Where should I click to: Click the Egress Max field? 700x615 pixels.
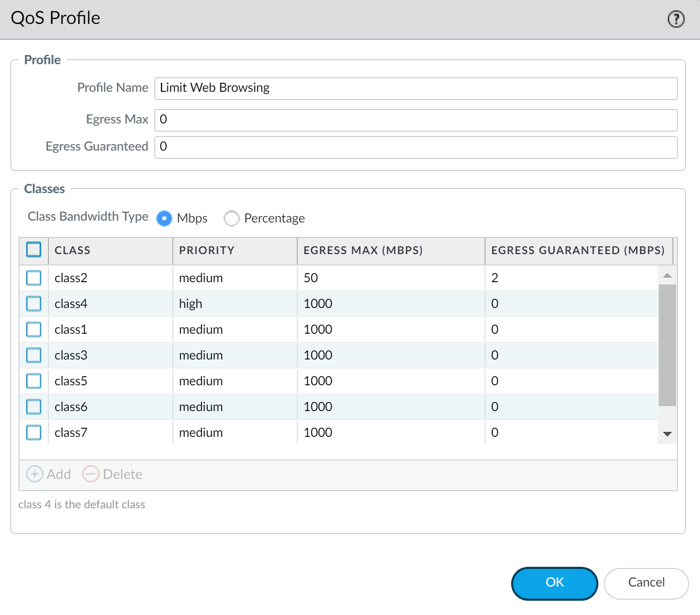415,120
